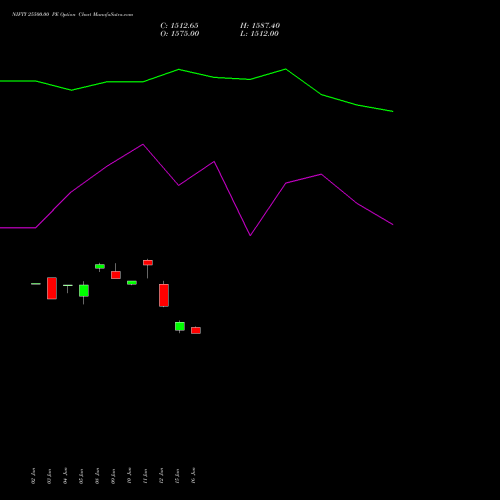
Task: Click the tall red candle above 12 Jun
Action: coord(164,295)
